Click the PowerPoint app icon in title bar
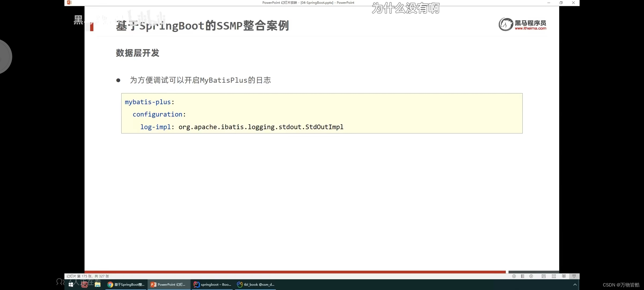 pyautogui.click(x=69, y=2)
